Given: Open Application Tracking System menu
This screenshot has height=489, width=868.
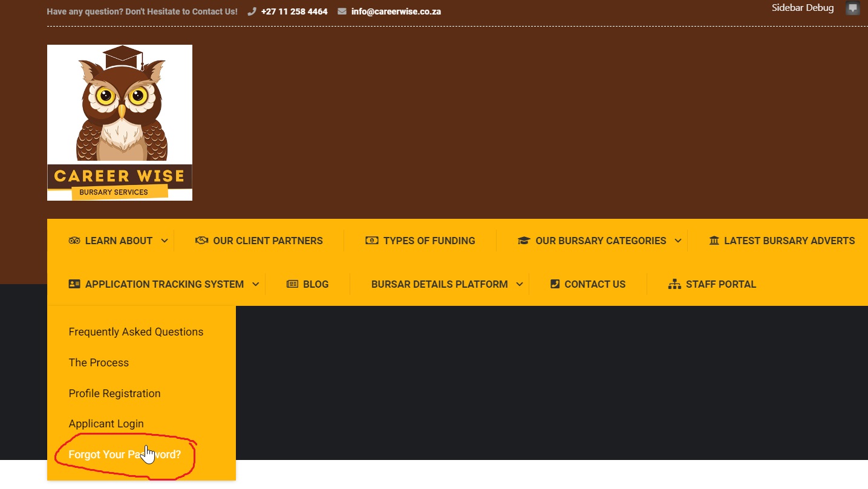Looking at the screenshot, I should pyautogui.click(x=165, y=284).
